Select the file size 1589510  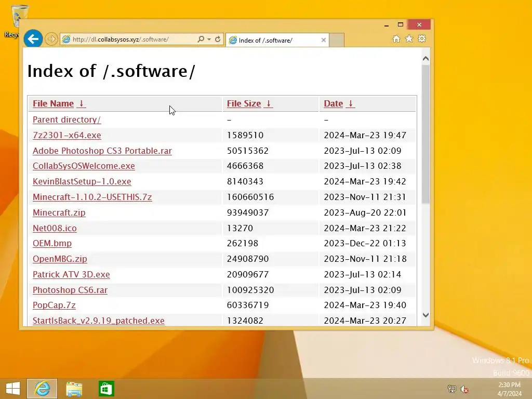[245, 135]
